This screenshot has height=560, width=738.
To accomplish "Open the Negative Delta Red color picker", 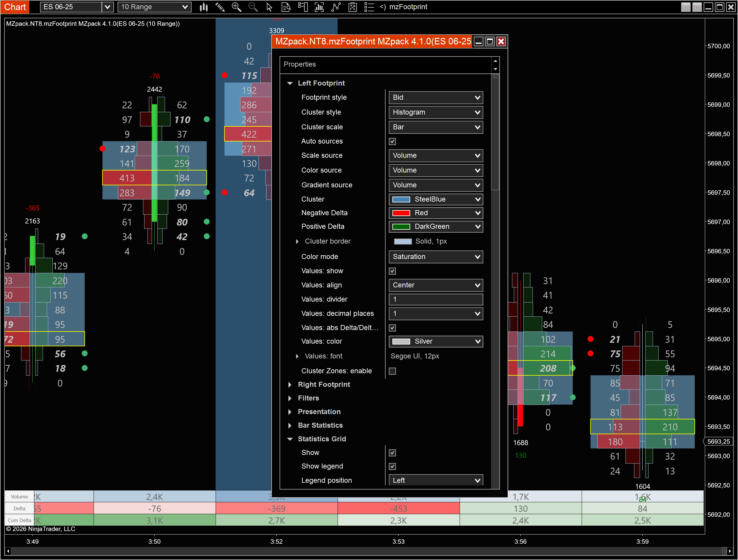I will pos(435,213).
